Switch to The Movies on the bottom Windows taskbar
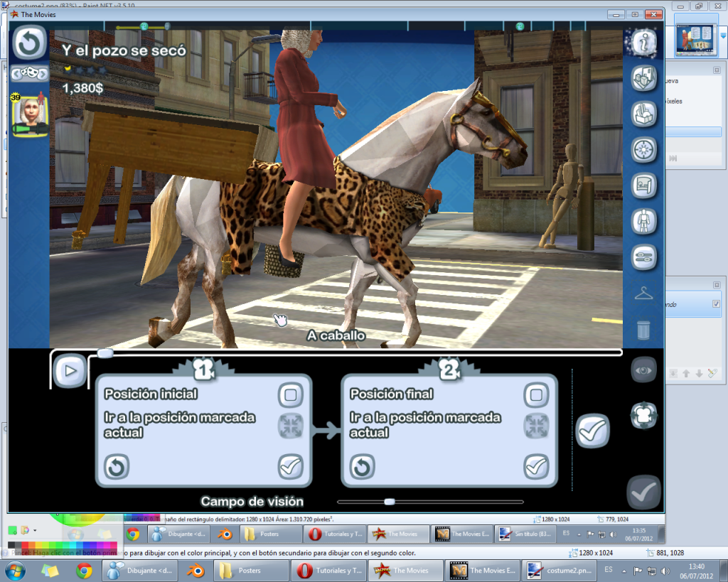This screenshot has height=582, width=728. [x=406, y=571]
